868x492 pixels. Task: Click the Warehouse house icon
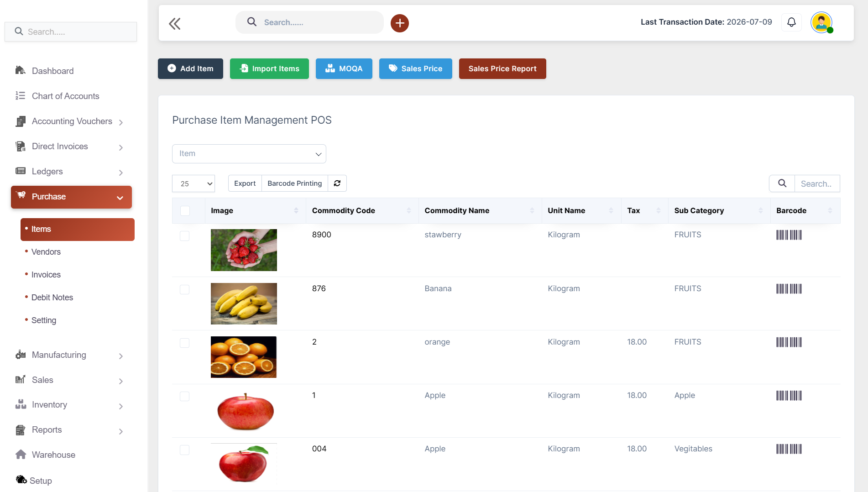(x=21, y=454)
